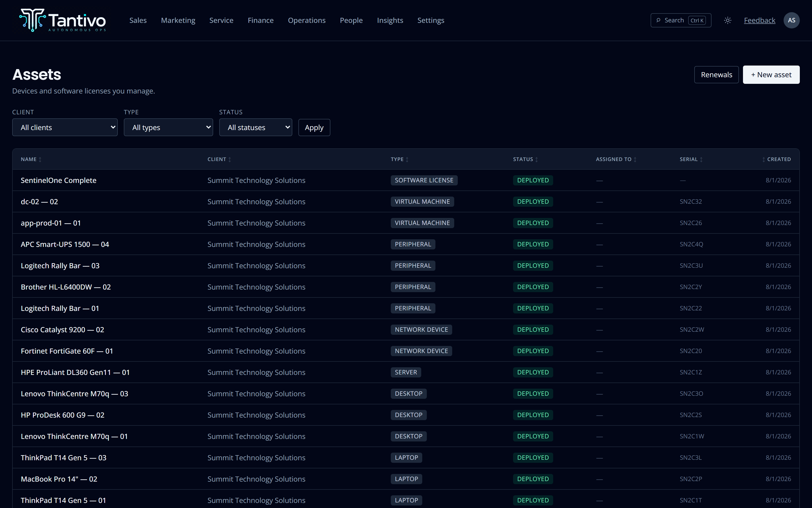
Task: Click the SOFTWARE LICENSE type badge
Action: pyautogui.click(x=424, y=180)
